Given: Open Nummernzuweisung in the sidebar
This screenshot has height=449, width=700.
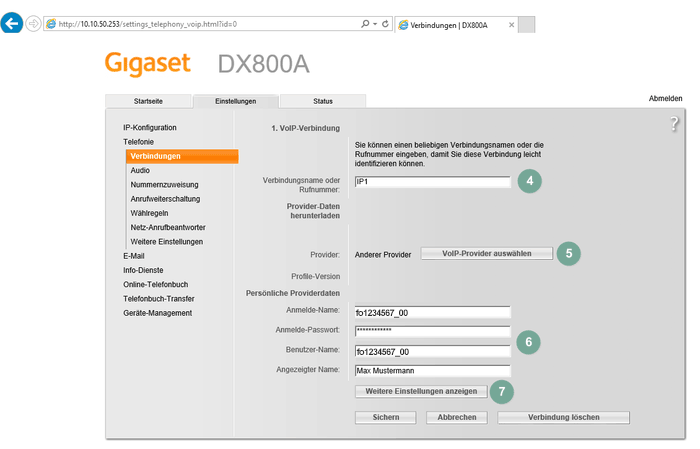Looking at the screenshot, I should [x=164, y=185].
